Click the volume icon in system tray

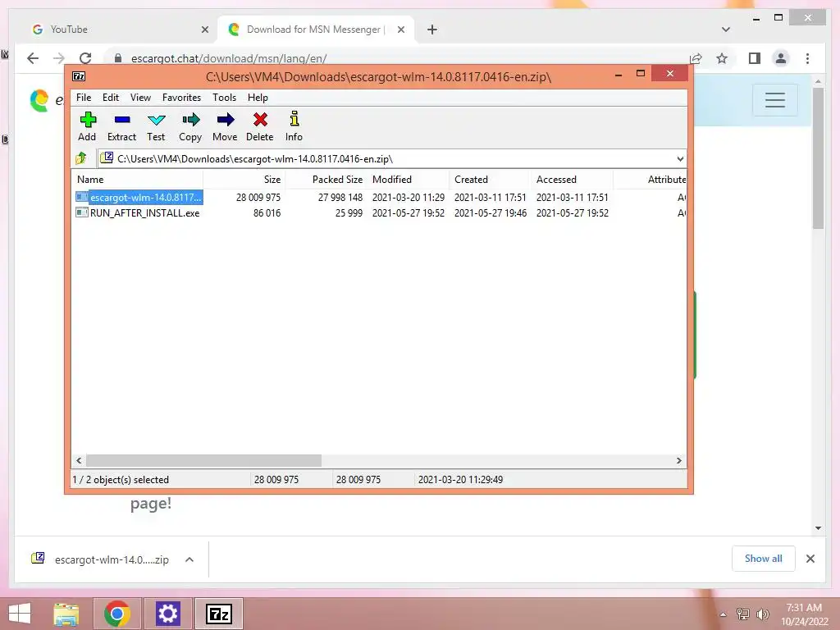(x=762, y=614)
